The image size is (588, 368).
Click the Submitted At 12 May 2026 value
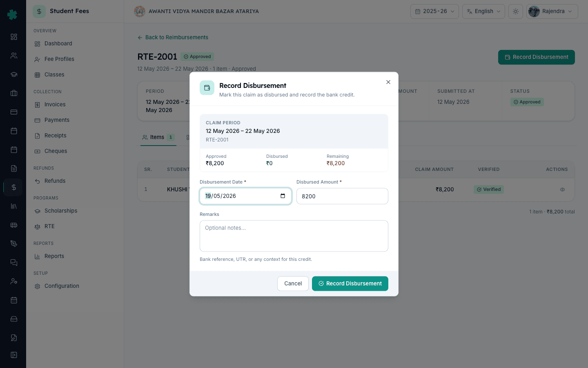point(453,102)
